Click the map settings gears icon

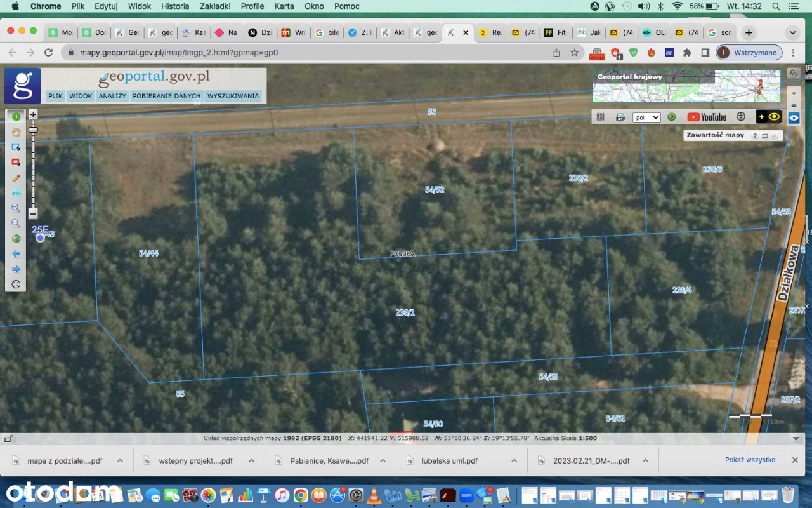793,74
